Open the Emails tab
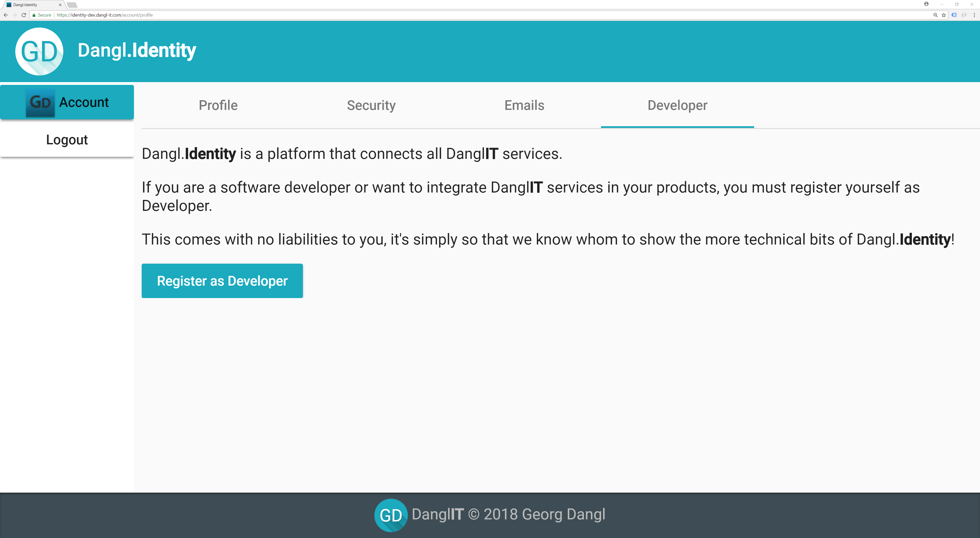 click(x=524, y=105)
